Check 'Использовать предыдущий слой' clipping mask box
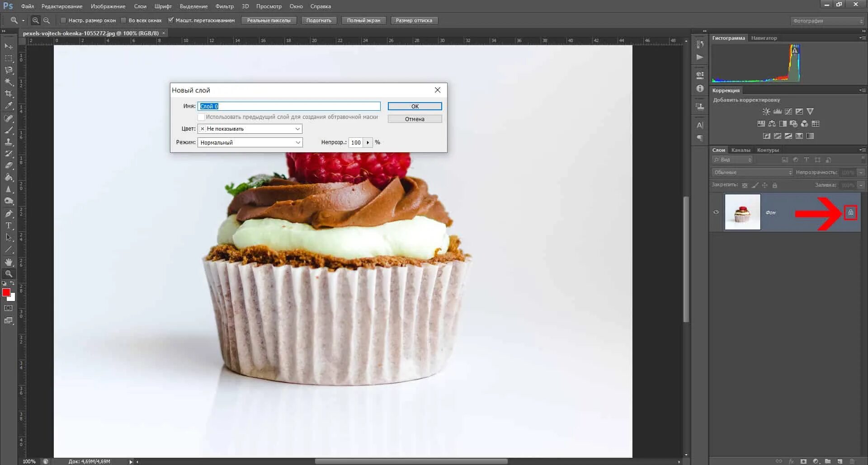The width and height of the screenshot is (868, 465). point(201,117)
